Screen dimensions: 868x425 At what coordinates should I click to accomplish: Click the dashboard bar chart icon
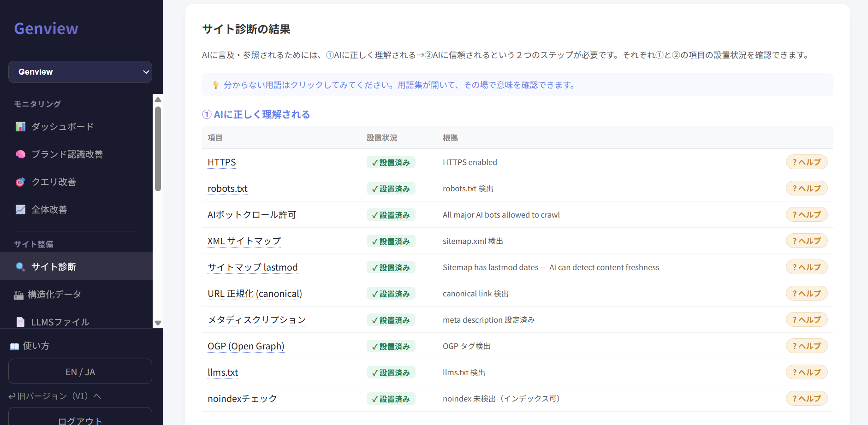click(20, 127)
